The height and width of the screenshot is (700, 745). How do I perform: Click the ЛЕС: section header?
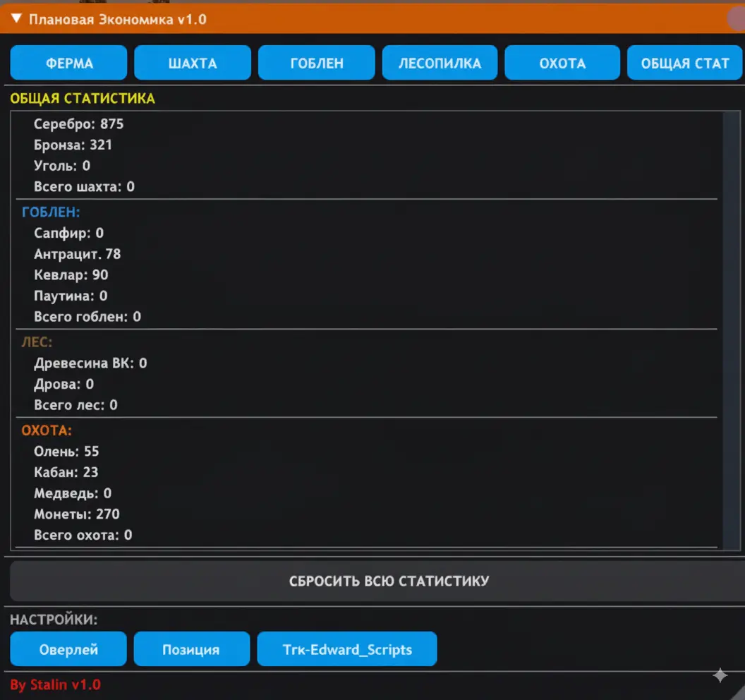[x=37, y=342]
